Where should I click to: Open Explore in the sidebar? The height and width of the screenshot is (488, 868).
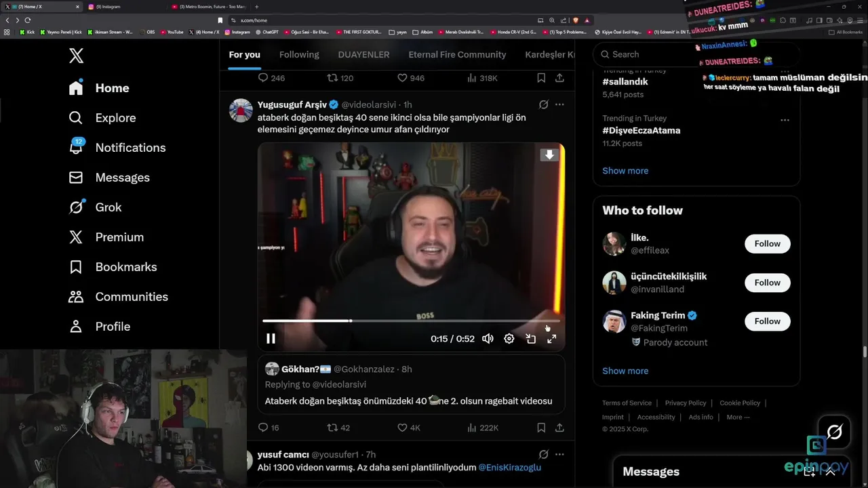click(x=102, y=118)
